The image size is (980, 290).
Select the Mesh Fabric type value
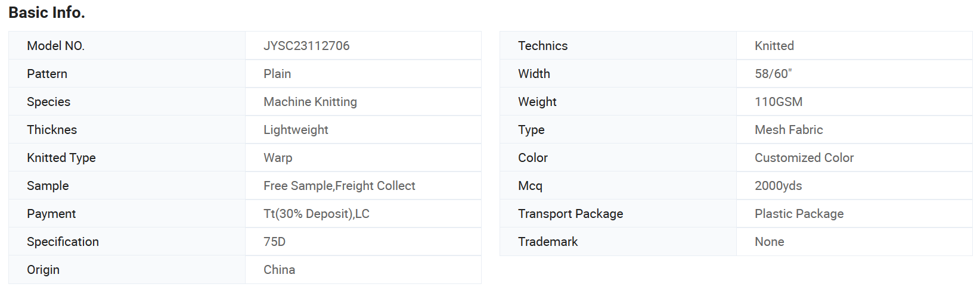coord(789,130)
